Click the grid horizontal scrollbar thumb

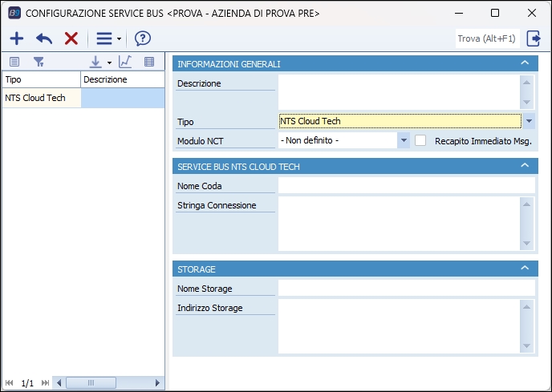pos(91,383)
